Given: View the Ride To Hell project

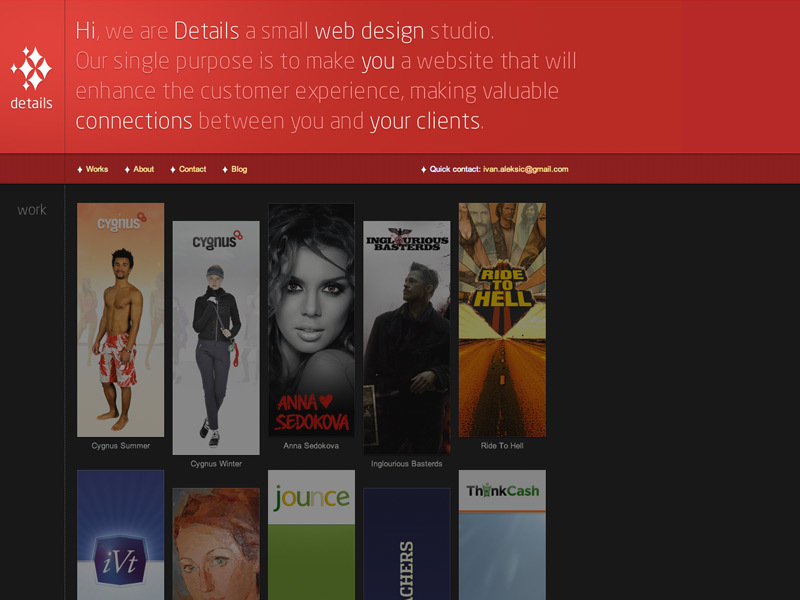Looking at the screenshot, I should (x=502, y=320).
